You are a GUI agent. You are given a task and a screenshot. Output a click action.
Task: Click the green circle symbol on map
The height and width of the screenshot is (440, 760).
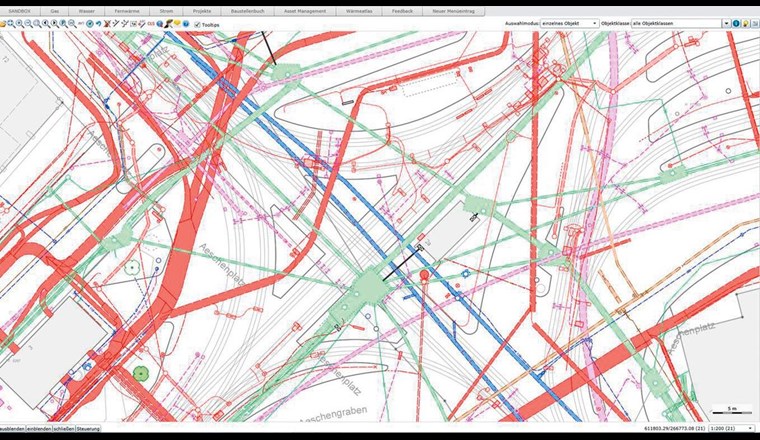click(x=140, y=373)
